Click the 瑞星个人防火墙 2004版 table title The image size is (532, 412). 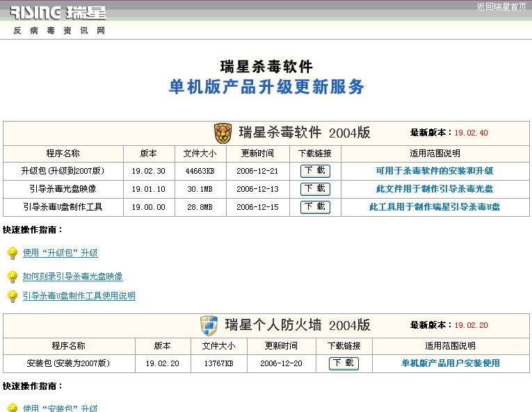tap(297, 325)
